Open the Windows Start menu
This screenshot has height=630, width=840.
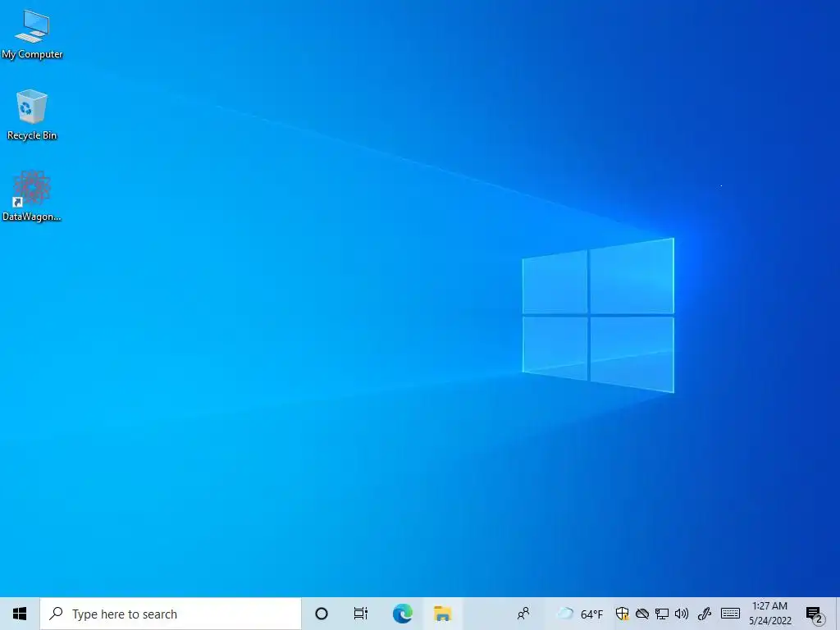pos(20,614)
